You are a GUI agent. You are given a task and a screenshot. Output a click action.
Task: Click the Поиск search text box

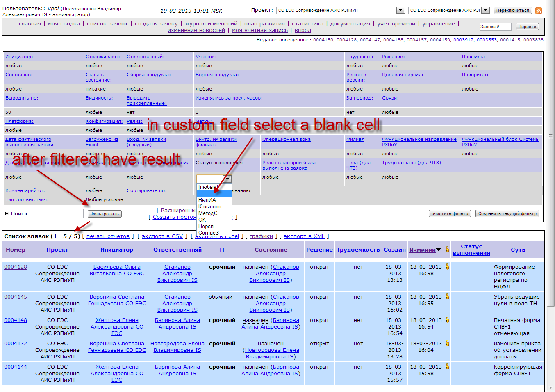pyautogui.click(x=57, y=213)
